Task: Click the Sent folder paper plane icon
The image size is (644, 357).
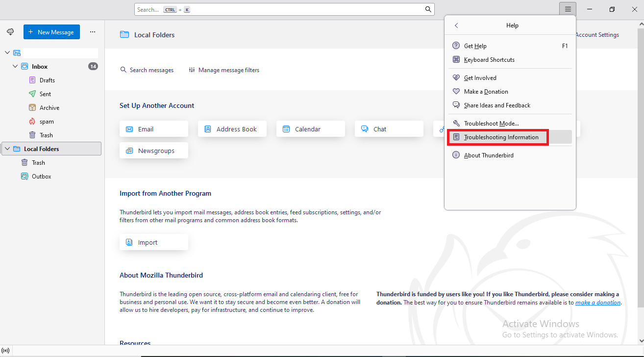Action: click(x=32, y=94)
